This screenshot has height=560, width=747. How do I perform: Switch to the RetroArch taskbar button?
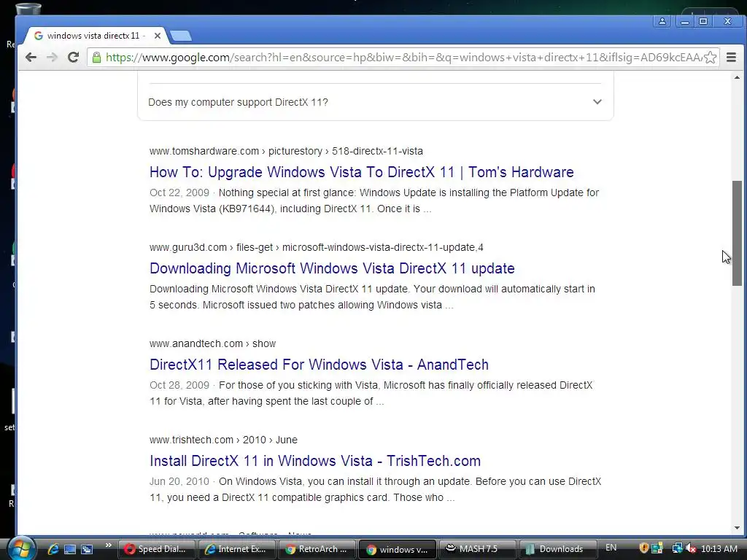click(317, 549)
